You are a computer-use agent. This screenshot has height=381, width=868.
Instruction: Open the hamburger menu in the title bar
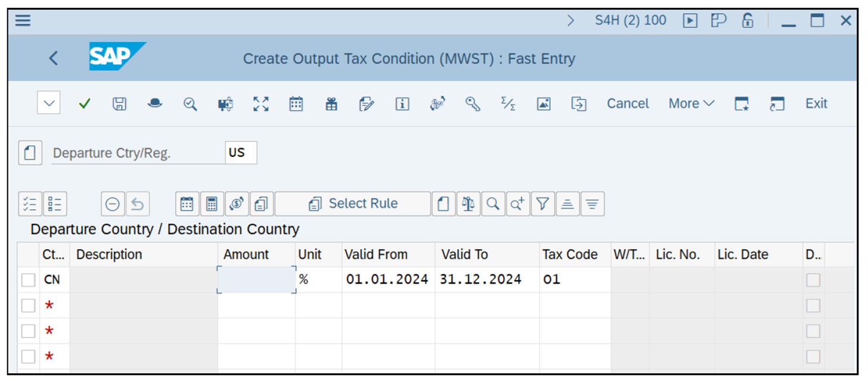point(21,20)
